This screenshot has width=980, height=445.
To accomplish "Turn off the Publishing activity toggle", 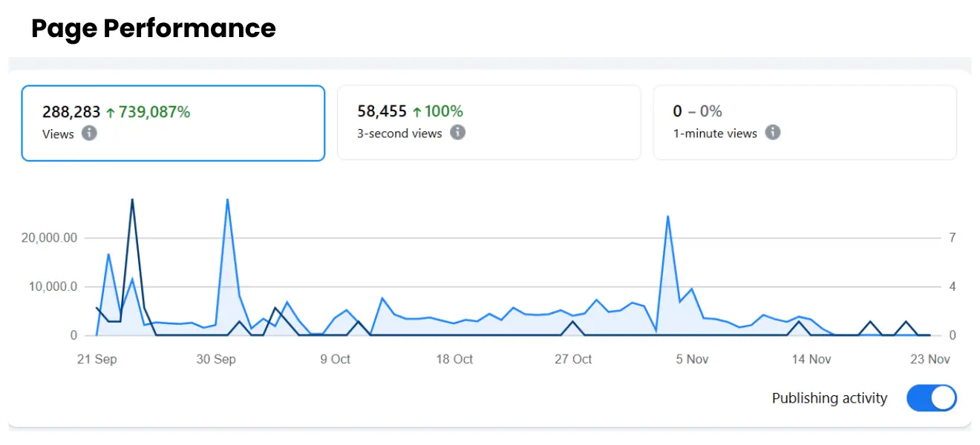I will click(x=931, y=398).
